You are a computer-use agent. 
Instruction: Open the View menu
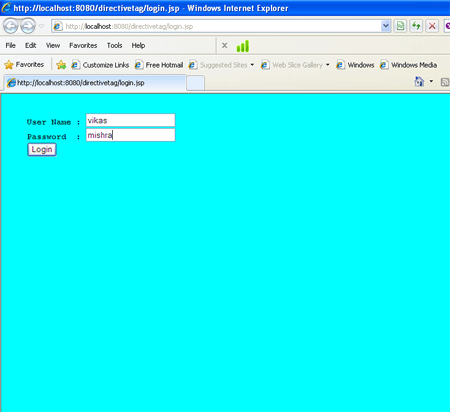click(x=53, y=45)
